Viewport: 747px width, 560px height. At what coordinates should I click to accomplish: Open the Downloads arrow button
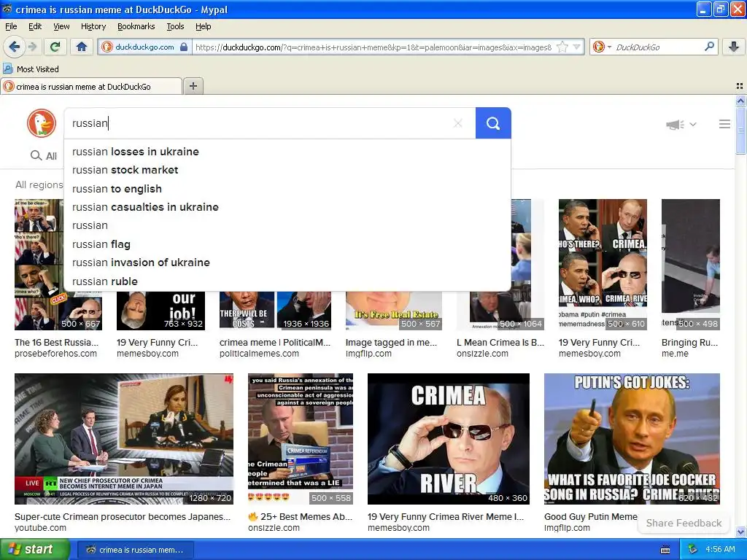coord(734,47)
